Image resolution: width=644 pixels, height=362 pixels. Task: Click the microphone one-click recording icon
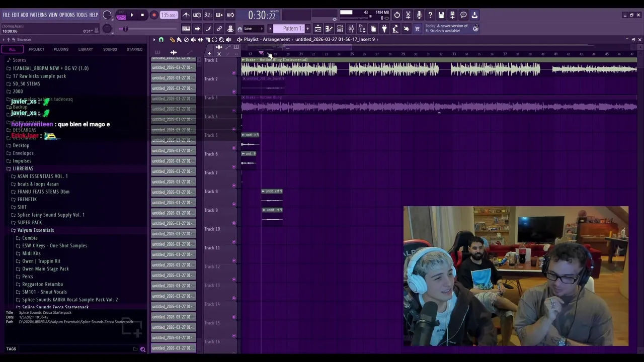(x=419, y=15)
